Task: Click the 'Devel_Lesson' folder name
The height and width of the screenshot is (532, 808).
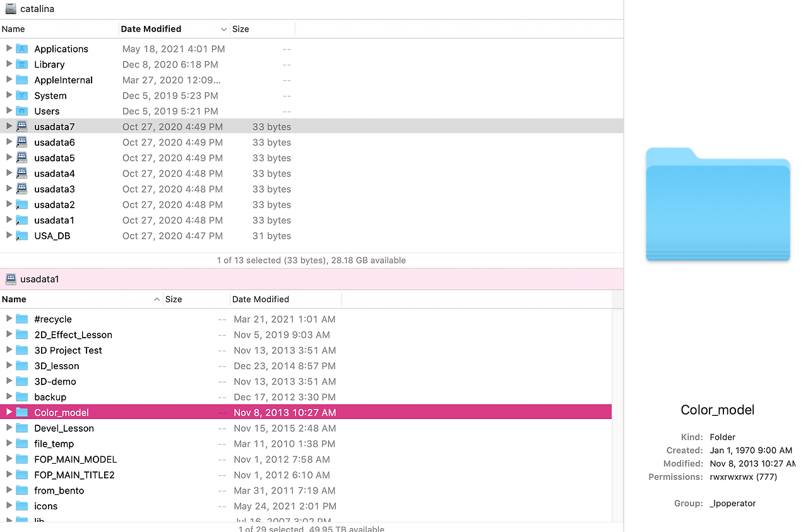Action: coord(64,428)
